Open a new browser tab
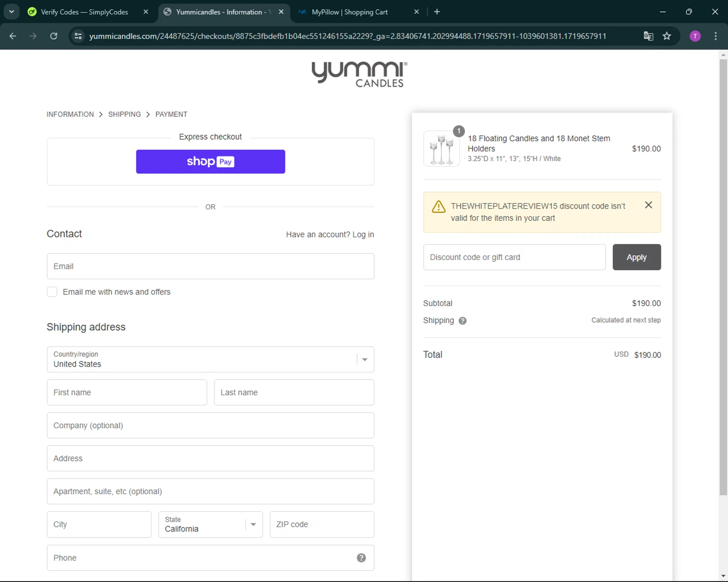728x582 pixels. click(437, 12)
